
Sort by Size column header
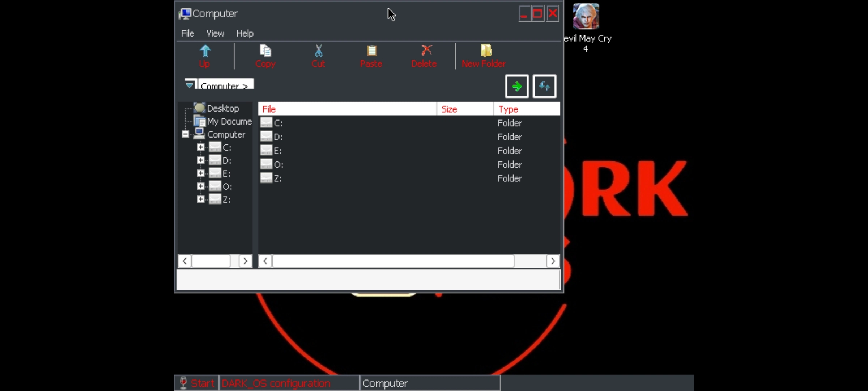tap(465, 109)
